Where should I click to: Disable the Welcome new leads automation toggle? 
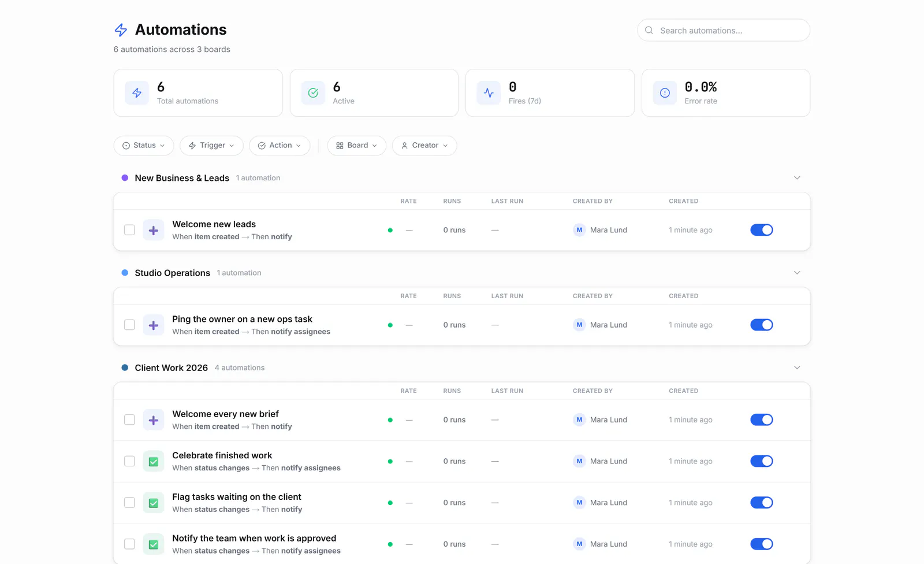click(762, 230)
